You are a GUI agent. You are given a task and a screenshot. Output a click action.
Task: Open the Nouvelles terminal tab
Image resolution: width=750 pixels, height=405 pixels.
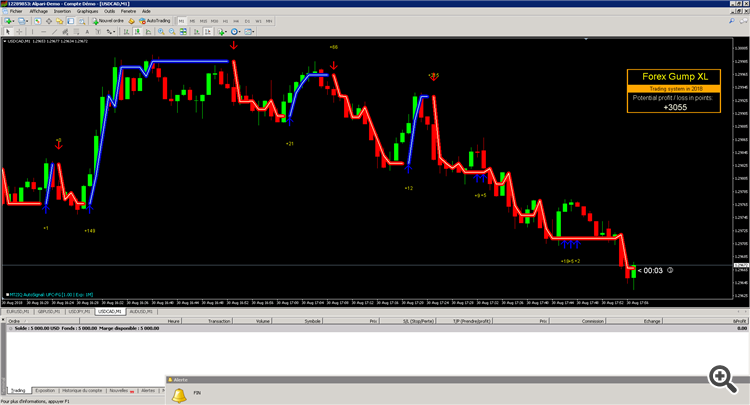point(120,391)
